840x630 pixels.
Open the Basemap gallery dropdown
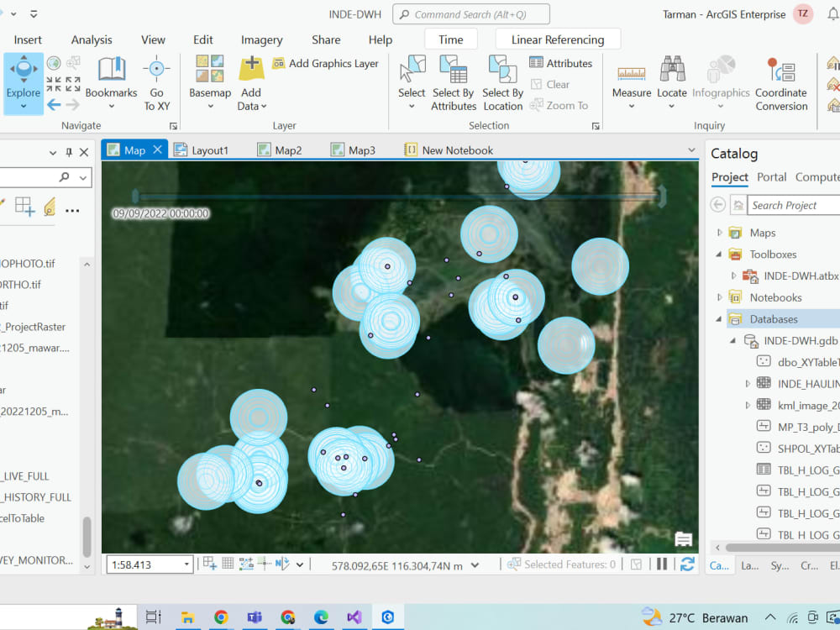(210, 83)
